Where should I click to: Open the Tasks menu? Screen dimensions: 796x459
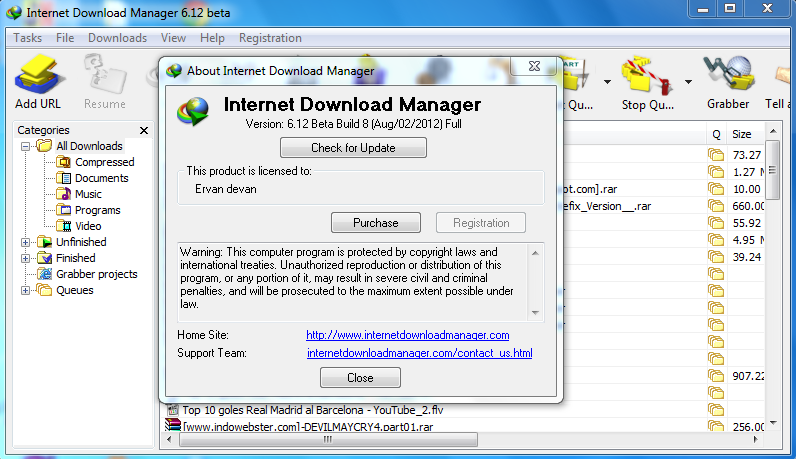[x=27, y=38]
